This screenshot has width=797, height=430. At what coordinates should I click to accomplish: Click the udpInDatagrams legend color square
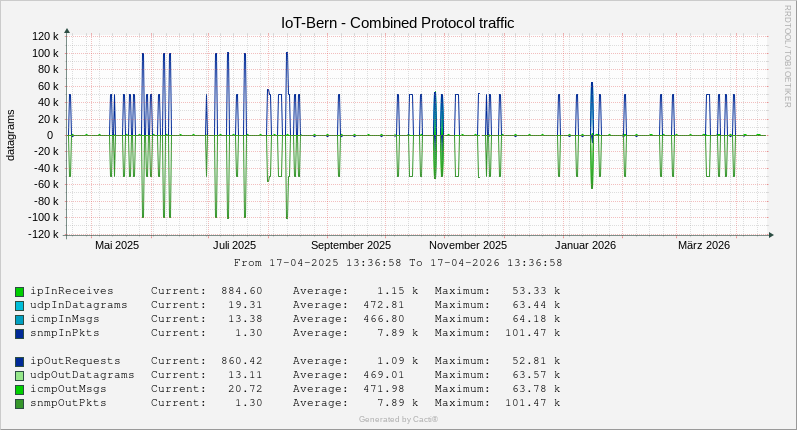coord(20,305)
